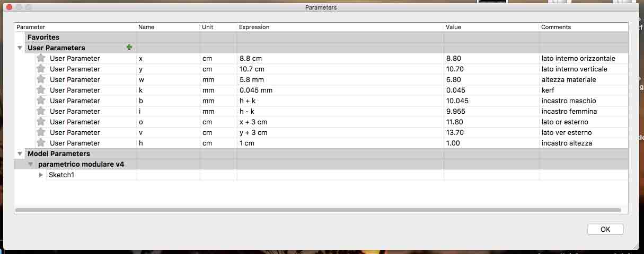
Task: Favorite the parameter y star icon
Action: pyautogui.click(x=41, y=69)
